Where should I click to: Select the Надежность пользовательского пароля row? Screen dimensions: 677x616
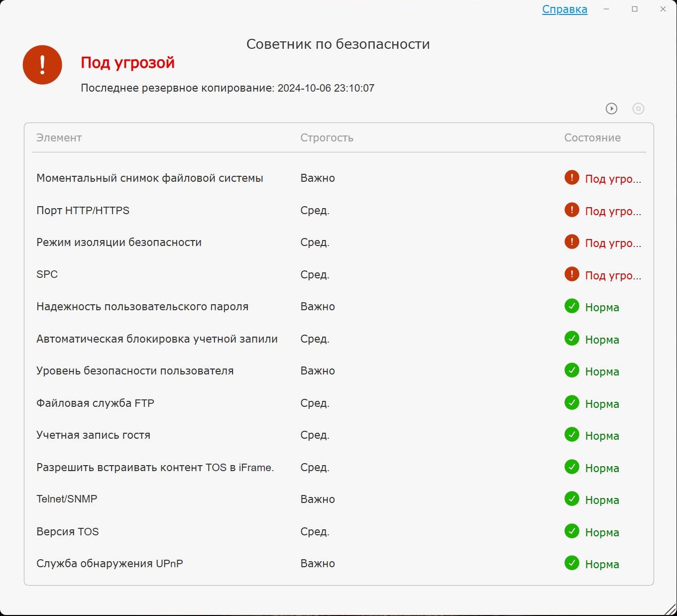pyautogui.click(x=142, y=307)
